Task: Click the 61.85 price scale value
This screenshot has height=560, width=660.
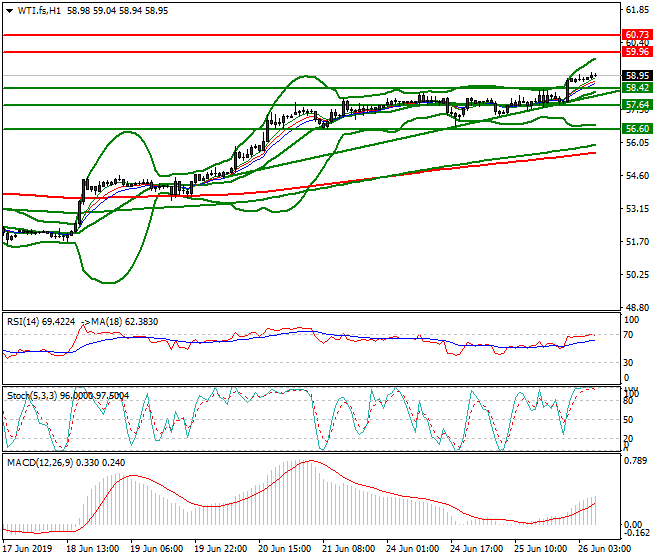Action: [x=637, y=10]
